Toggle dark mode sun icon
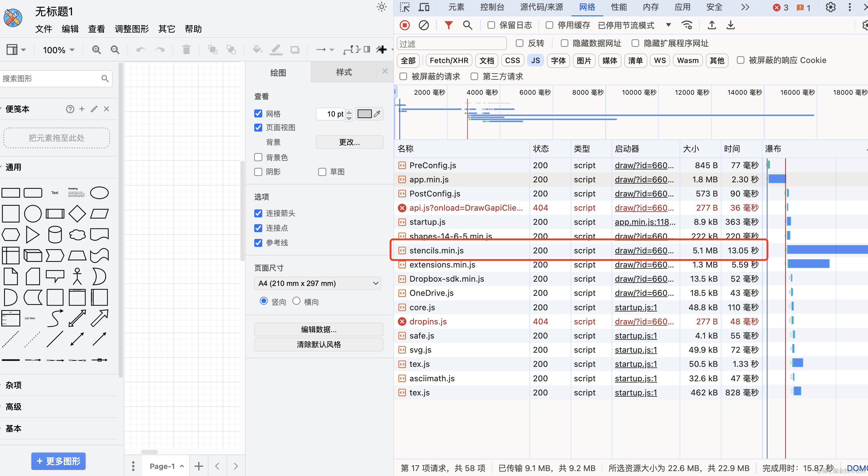The image size is (868, 476). [381, 7]
